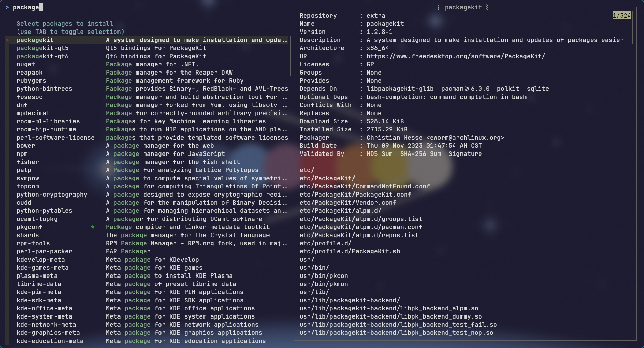Select python-pytables entry
This screenshot has width=644, height=348.
[x=147, y=211]
